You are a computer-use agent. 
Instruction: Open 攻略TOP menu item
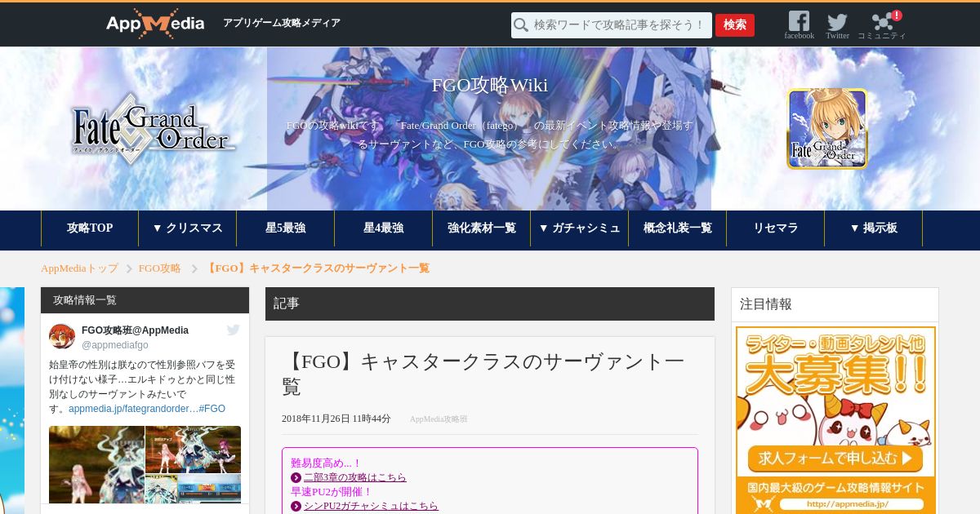click(x=90, y=228)
